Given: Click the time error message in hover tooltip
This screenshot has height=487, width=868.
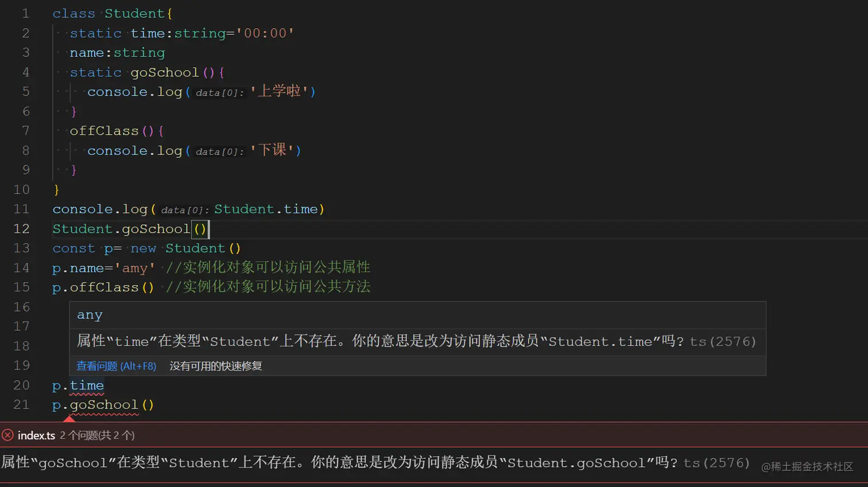Looking at the screenshot, I should pyautogui.click(x=381, y=341).
